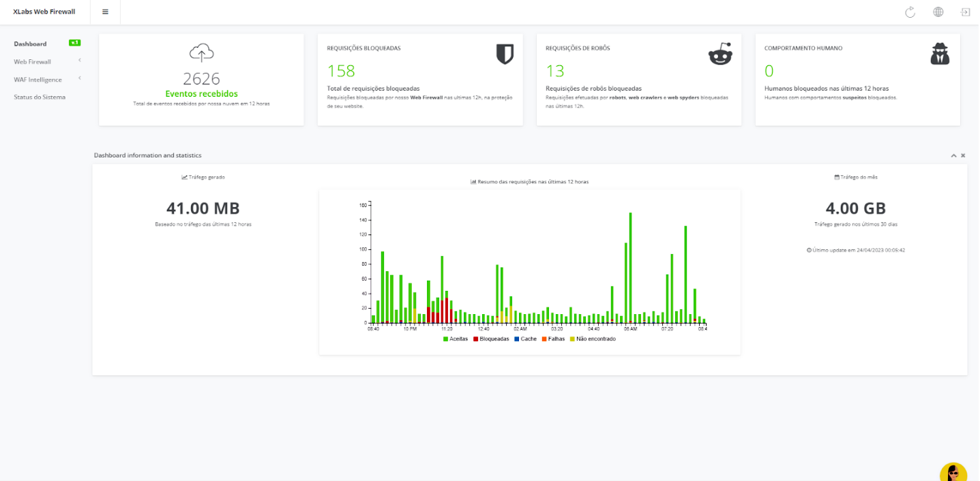Open the Dashboard menu item
Screen dimensions: 980x481
[29, 43]
